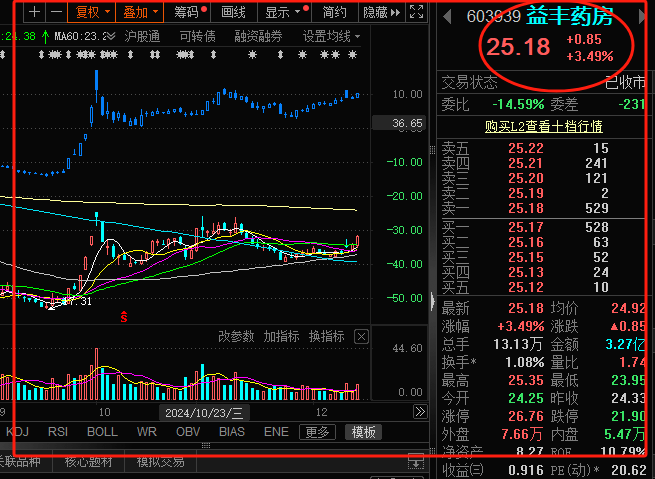This screenshot has height=479, width=655.
Task: Expand the 显示 dropdown menu
Action: click(283, 13)
